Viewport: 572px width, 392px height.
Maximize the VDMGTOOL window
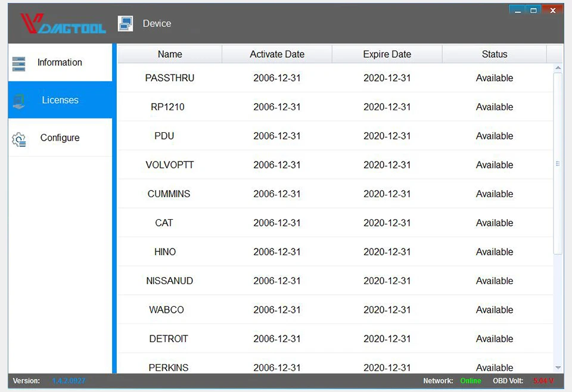[x=533, y=10]
